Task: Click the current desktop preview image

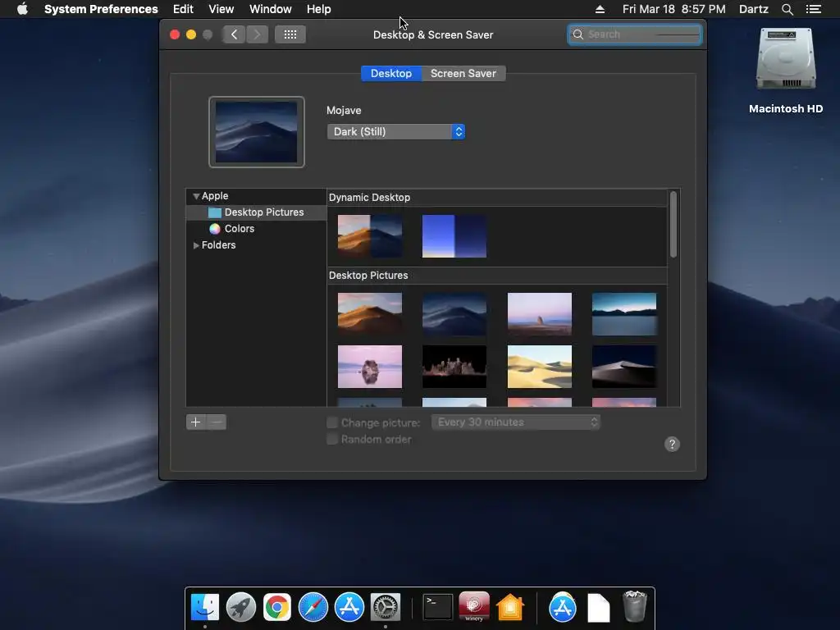Action: (257, 132)
